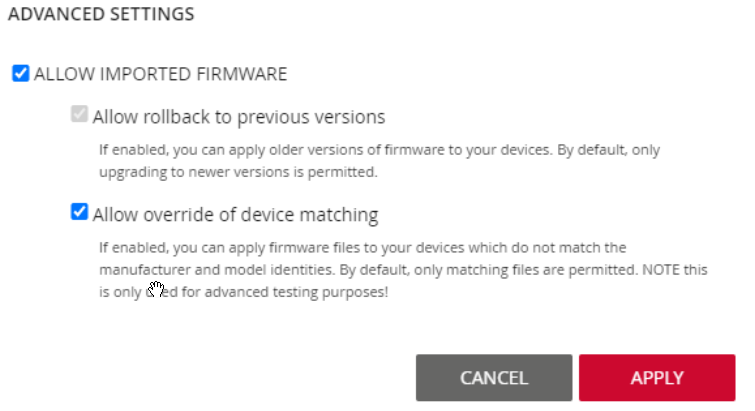The image size is (755, 411).
Task: Click the Allow rollback to previous versions label
Action: click(x=239, y=117)
